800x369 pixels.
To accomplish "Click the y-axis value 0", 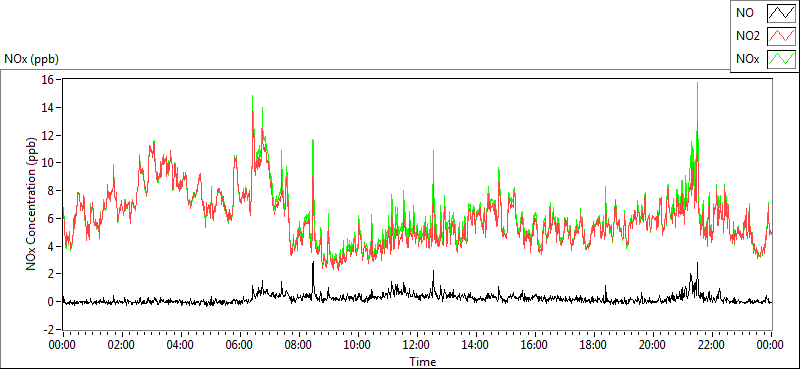I will click(52, 302).
